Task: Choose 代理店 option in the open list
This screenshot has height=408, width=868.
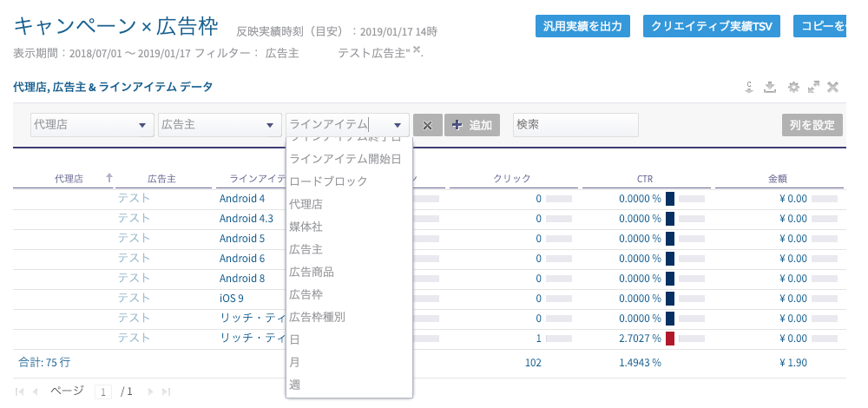Action: [x=349, y=204]
